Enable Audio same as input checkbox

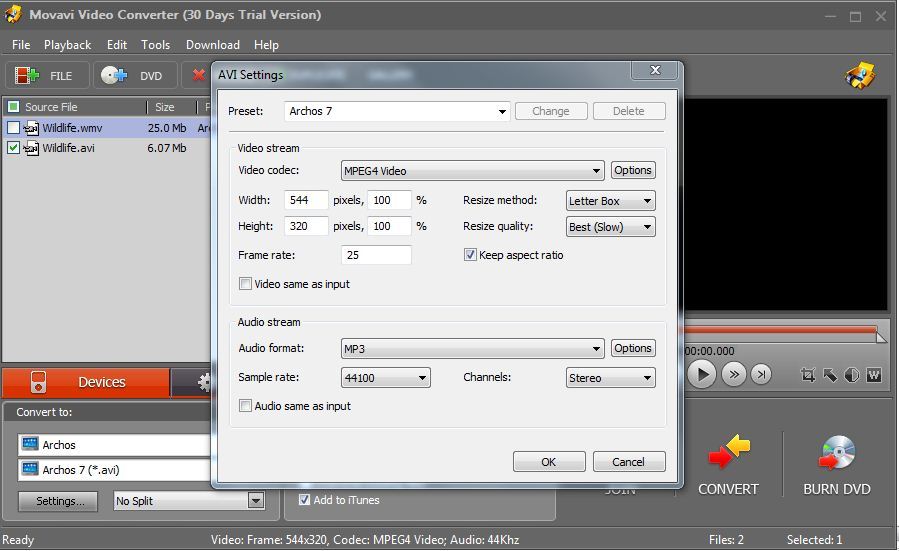click(245, 405)
